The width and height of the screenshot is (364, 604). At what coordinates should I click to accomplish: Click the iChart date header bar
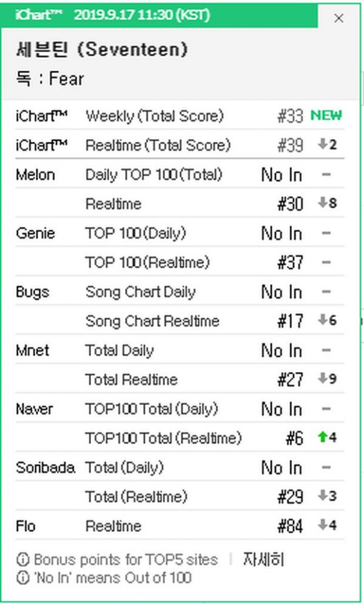pyautogui.click(x=160, y=15)
